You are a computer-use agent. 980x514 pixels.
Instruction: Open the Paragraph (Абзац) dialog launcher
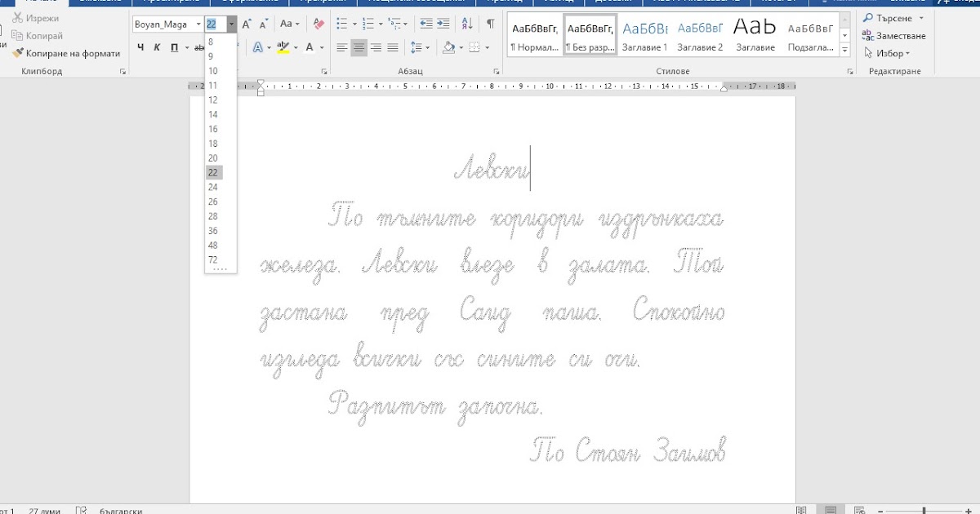[497, 72]
